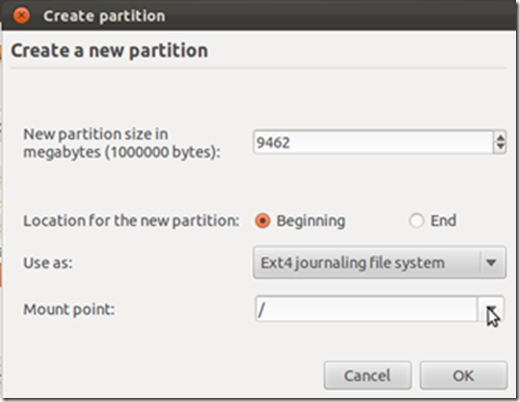Click the New partition size in megabytes label
Image resolution: width=520 pixels, height=402 pixels.
coord(122,143)
